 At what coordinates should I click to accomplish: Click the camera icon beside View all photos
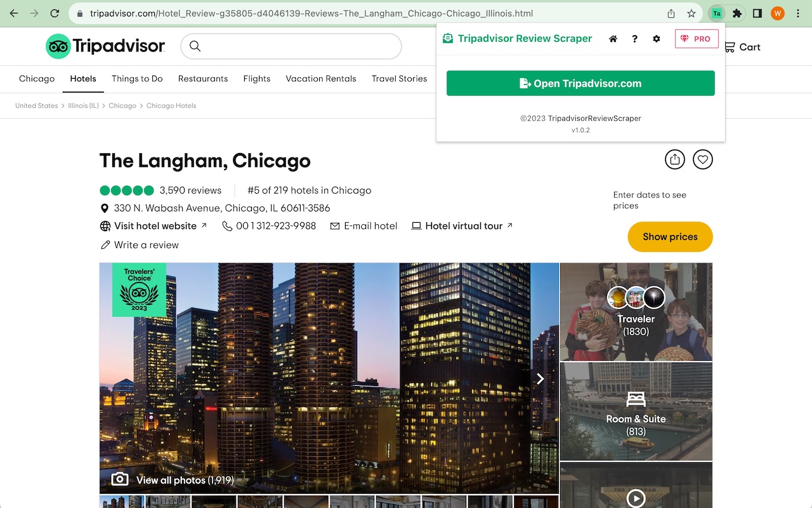pos(120,479)
